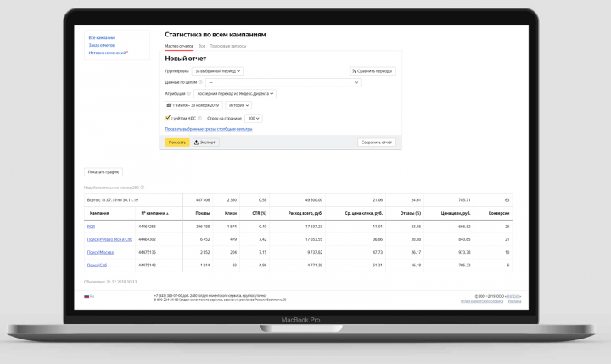611x364 pixels.
Task: Click the Цена цели, руб. column header
Action: point(455,213)
